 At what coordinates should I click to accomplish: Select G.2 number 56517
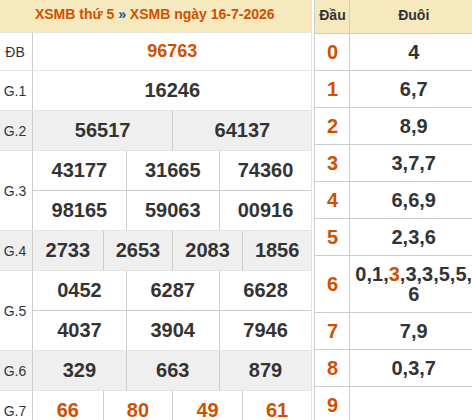pos(102,130)
